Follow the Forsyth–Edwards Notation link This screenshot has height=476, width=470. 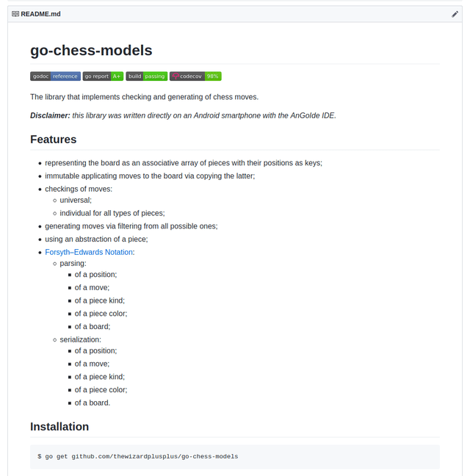click(x=89, y=252)
